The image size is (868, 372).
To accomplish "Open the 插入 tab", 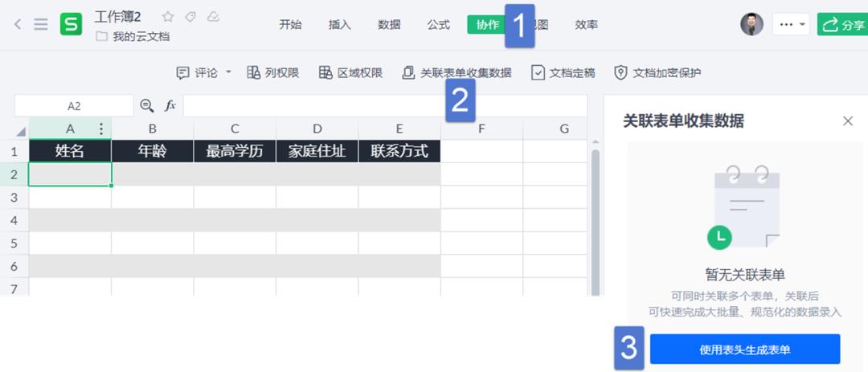I will (340, 25).
